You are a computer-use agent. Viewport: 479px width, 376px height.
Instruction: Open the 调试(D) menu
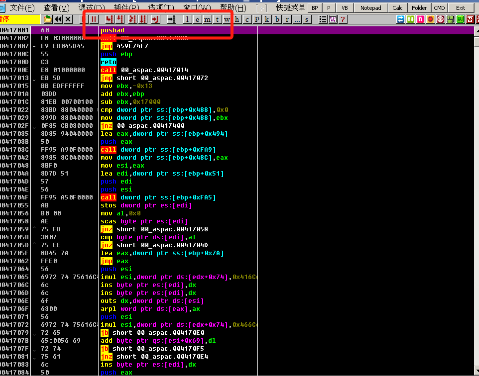point(92,7)
